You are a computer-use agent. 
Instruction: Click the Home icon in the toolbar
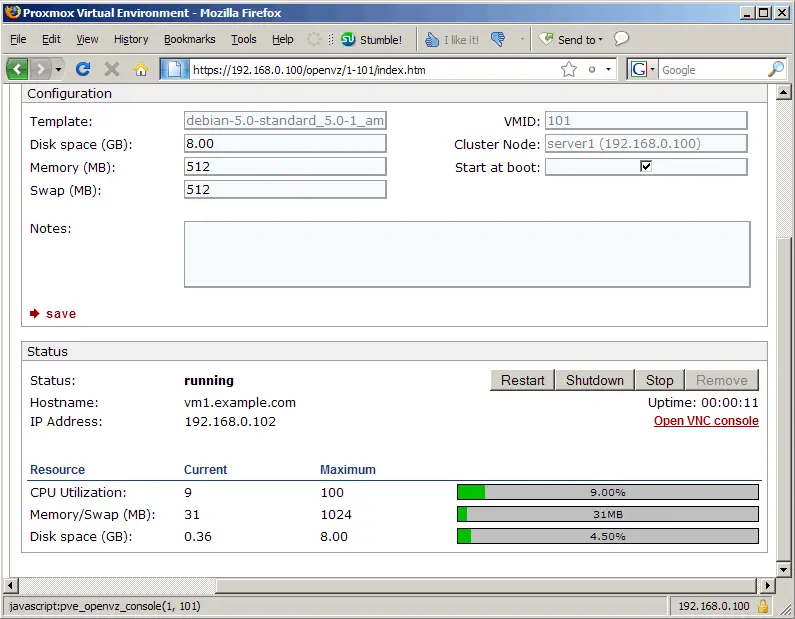point(141,69)
